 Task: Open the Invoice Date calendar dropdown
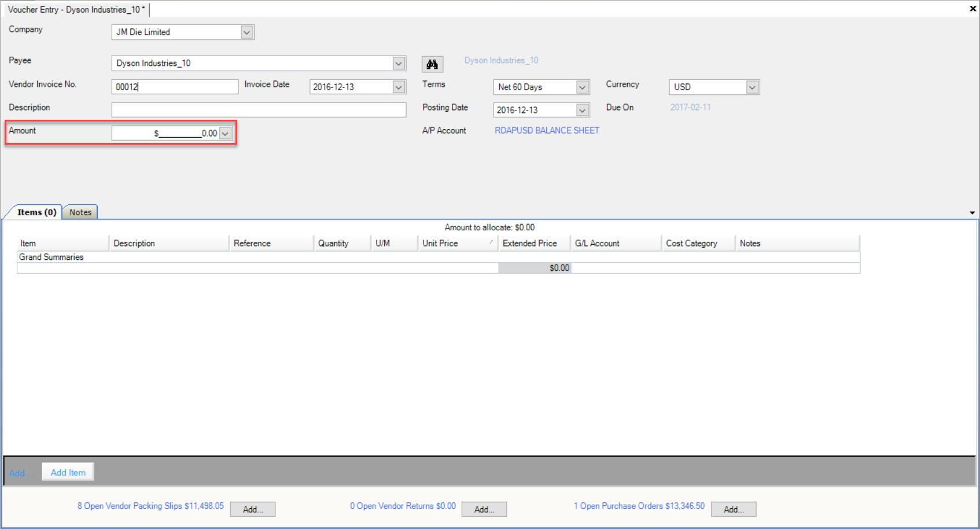pyautogui.click(x=399, y=87)
